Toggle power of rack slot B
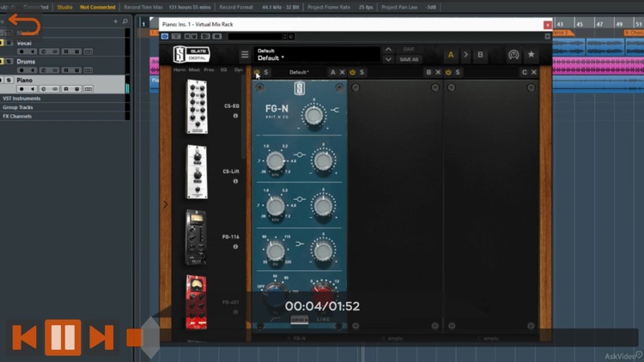644x362 pixels. pos(352,72)
